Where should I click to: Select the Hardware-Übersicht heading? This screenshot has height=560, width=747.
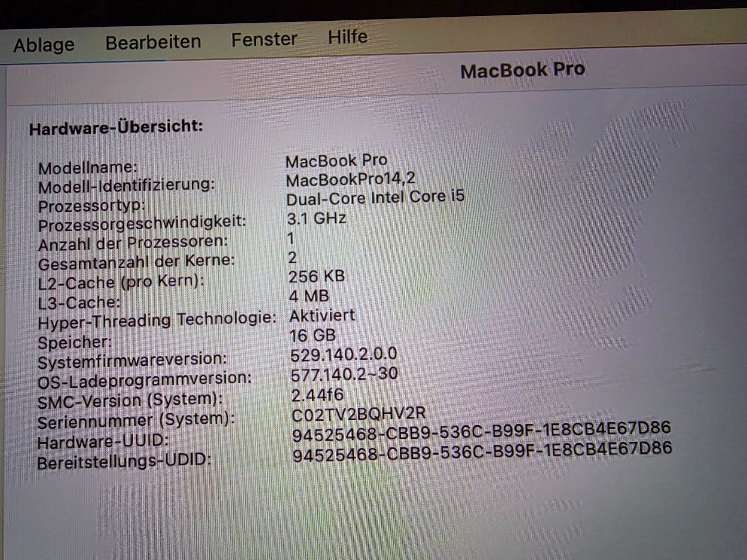pos(116,127)
